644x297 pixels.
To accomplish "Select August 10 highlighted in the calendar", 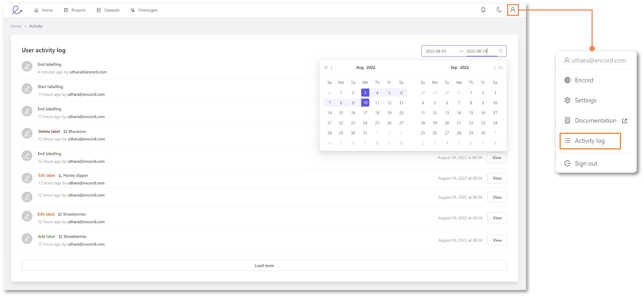I will [x=365, y=103].
